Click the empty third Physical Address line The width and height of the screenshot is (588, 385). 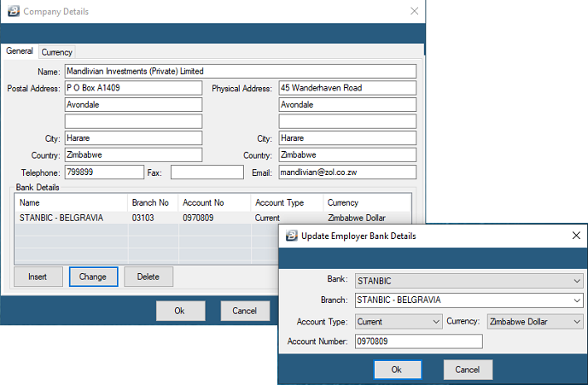pyautogui.click(x=347, y=121)
